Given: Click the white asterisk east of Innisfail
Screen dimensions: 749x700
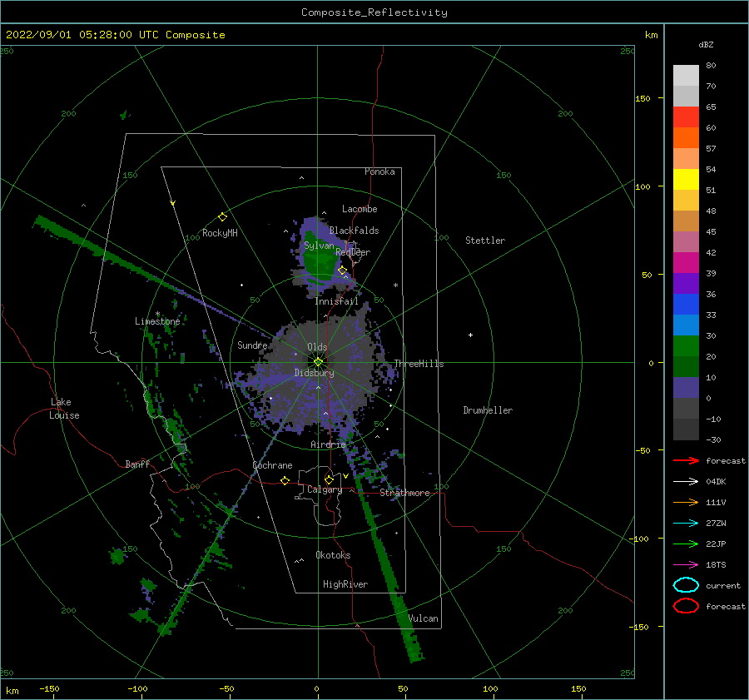Looking at the screenshot, I should click(x=395, y=285).
